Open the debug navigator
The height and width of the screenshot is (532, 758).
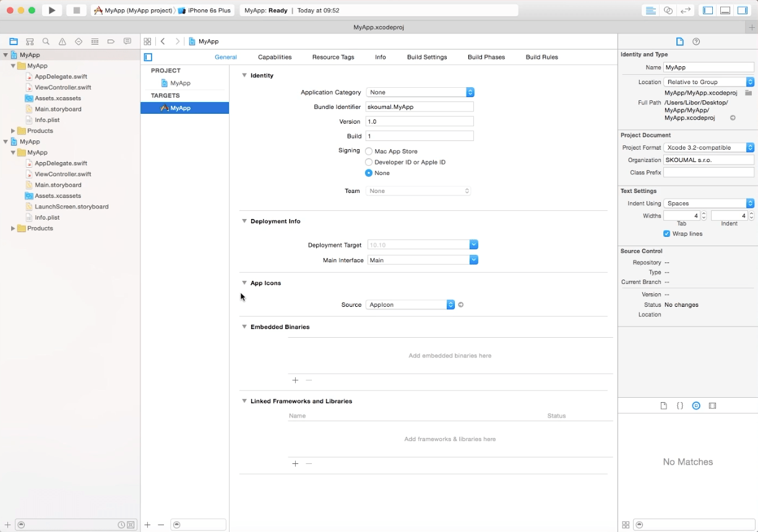tap(95, 41)
